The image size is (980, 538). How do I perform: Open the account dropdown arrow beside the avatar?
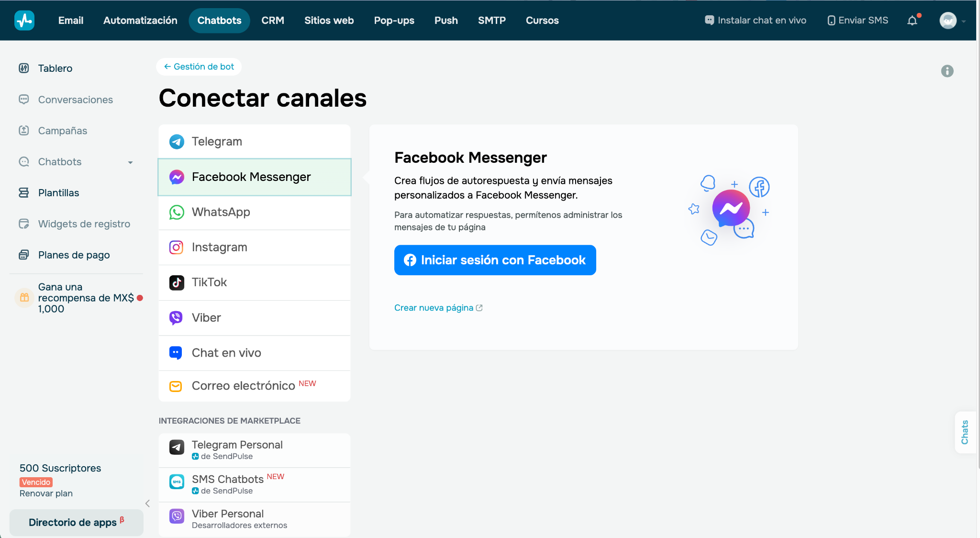pos(964,21)
